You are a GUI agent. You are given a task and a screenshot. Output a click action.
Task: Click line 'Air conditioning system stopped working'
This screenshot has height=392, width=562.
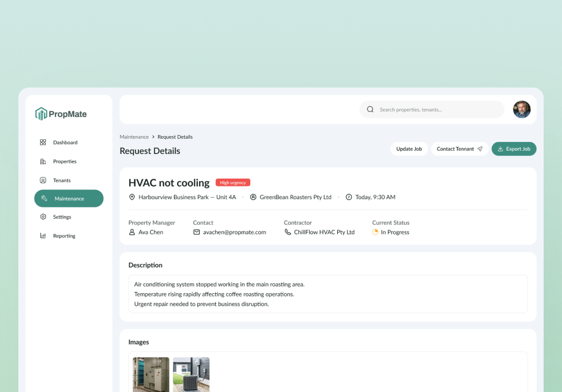point(219,285)
